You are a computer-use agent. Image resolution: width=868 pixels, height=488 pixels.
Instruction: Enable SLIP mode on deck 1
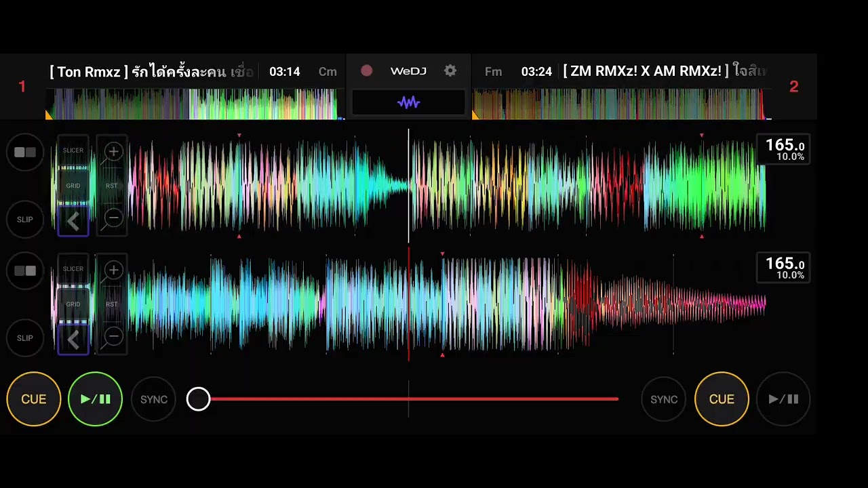tap(25, 220)
